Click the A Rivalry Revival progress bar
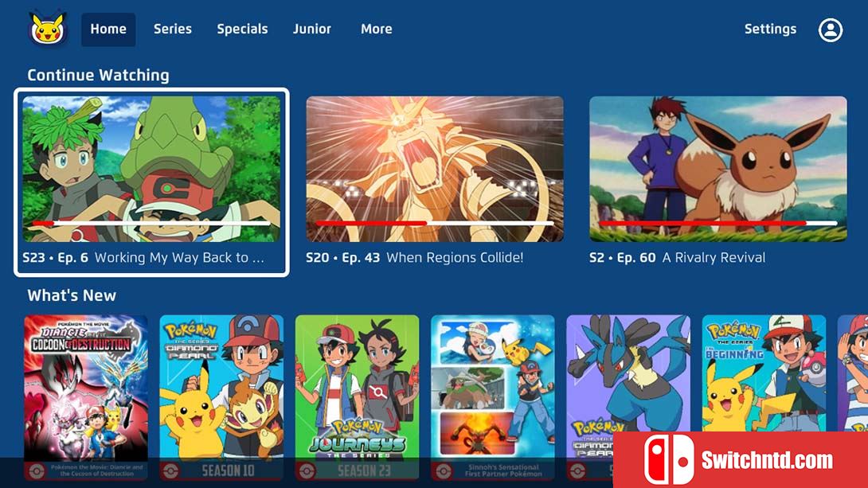Screen dimensions: 868x488 coord(718,223)
